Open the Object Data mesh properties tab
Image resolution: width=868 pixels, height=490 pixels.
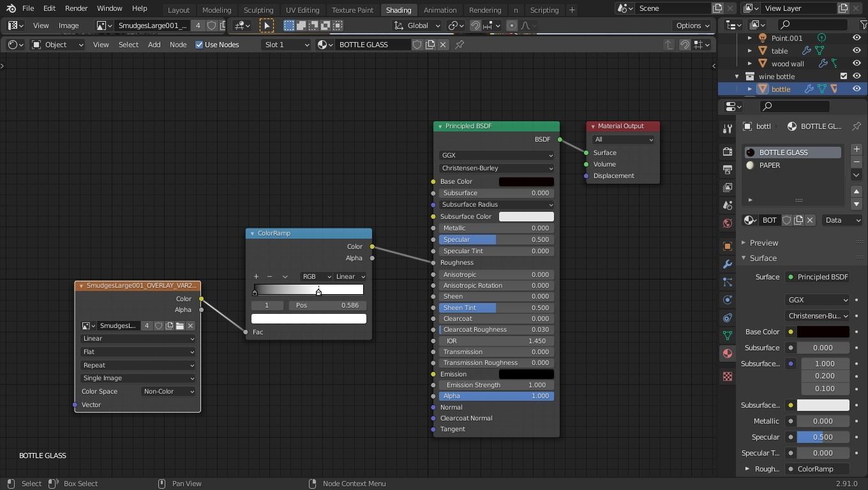point(727,336)
